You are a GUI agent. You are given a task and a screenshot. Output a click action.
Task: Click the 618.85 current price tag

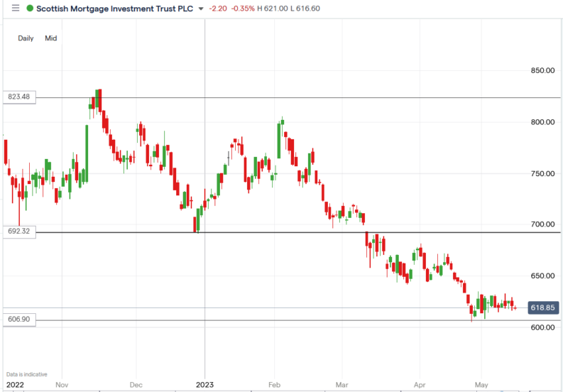click(x=543, y=308)
